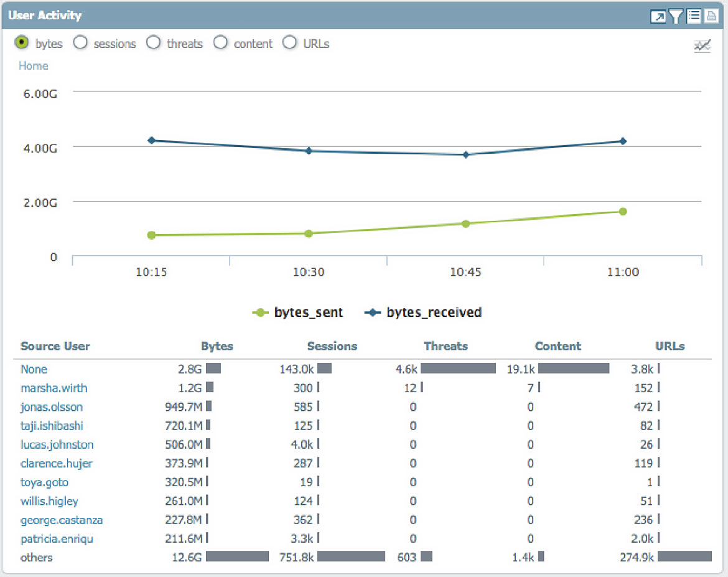
Task: Click the Home breadcrumb link
Action: pos(33,66)
